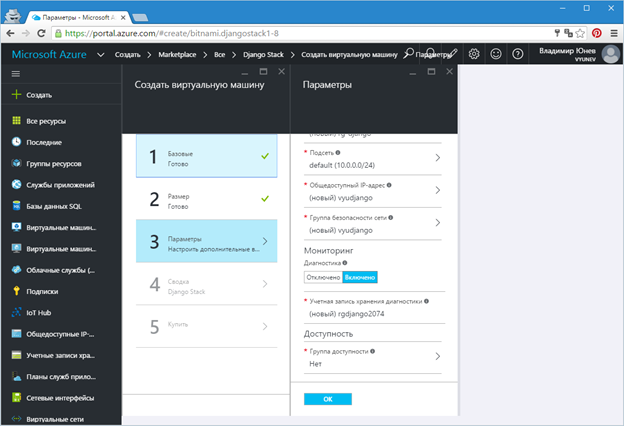The width and height of the screenshot is (624, 426).
Task: Click the Create plus icon in sidebar
Action: pyautogui.click(x=16, y=94)
